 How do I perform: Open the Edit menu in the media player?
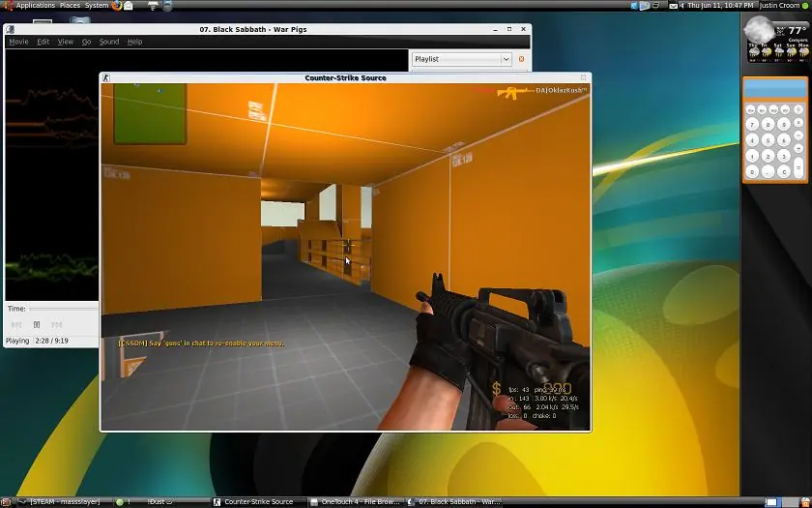43,42
